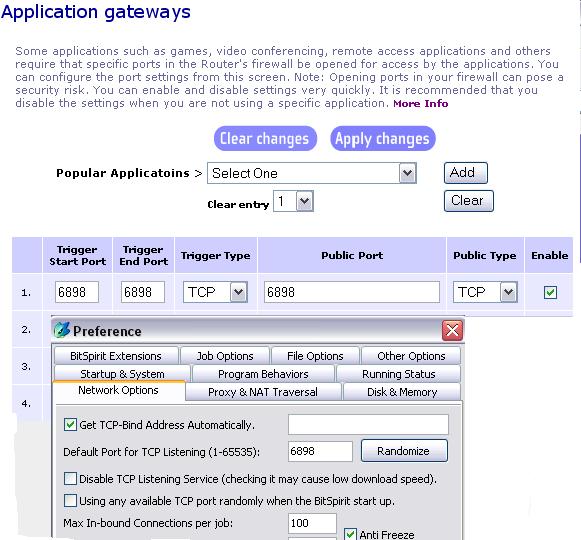The width and height of the screenshot is (581, 540).
Task: Click row number 1. in the table
Action: pyautogui.click(x=26, y=293)
